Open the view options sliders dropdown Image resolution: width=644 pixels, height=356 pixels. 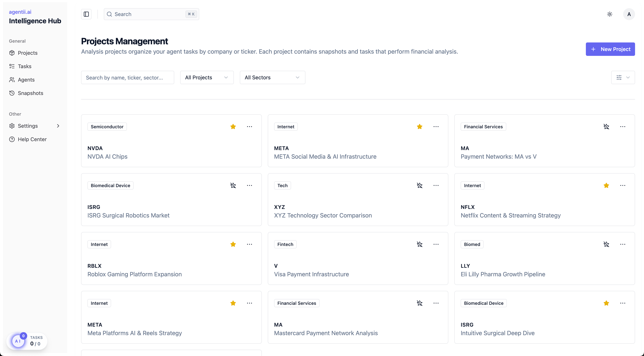tap(623, 77)
